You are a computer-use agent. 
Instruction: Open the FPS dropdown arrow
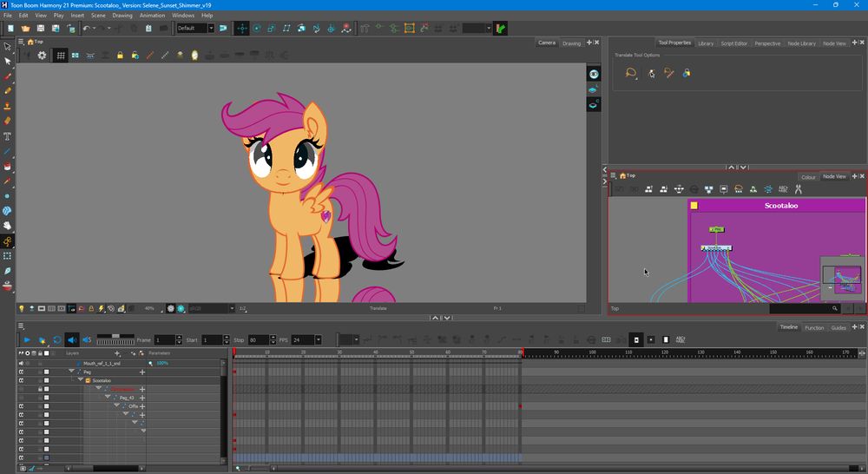coord(319,339)
